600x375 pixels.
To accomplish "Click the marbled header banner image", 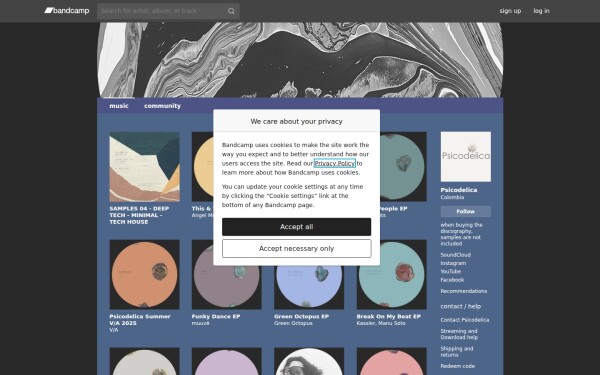I will point(300,60).
